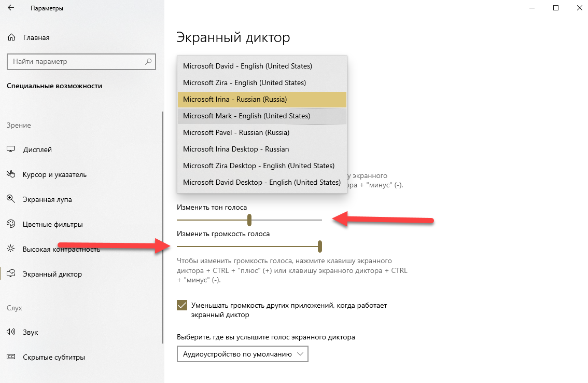Screen dimensions: 588x383
Task: Choose Microsoft David Desktop voice
Action: coord(262,182)
